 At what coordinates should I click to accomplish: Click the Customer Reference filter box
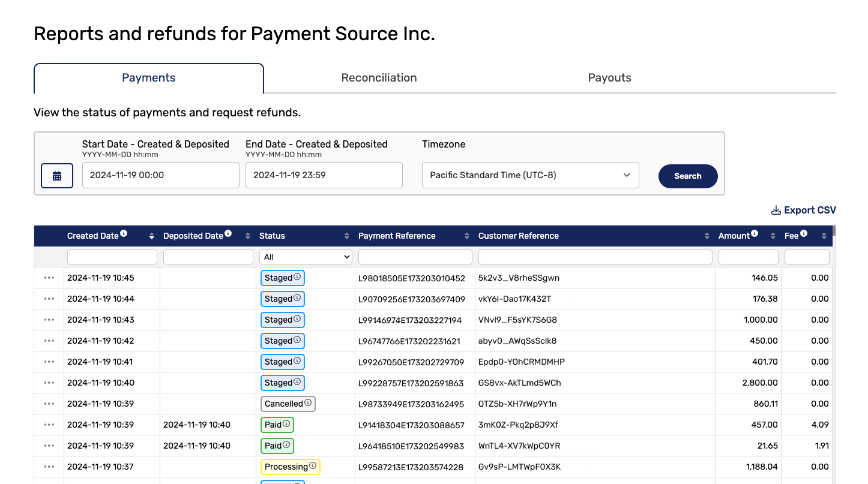coord(595,257)
